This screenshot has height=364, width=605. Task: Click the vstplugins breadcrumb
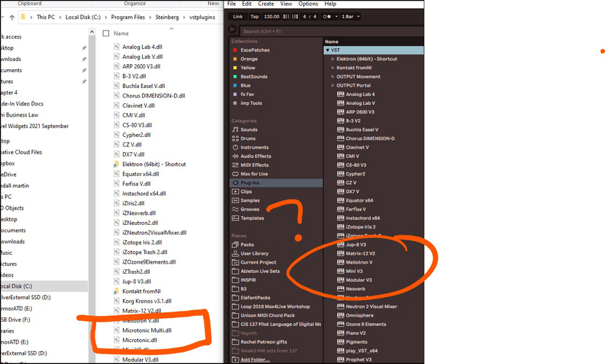click(202, 17)
